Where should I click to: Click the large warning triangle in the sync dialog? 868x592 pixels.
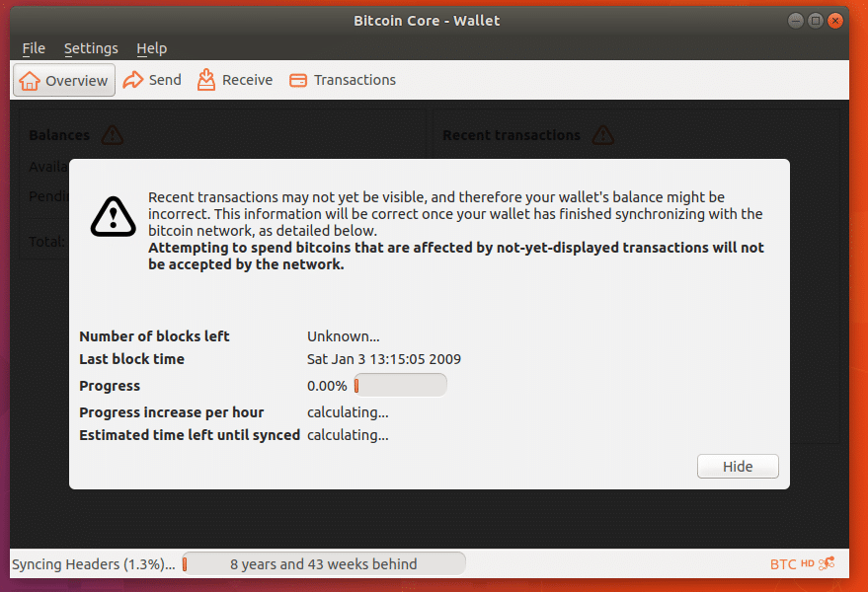[113, 217]
